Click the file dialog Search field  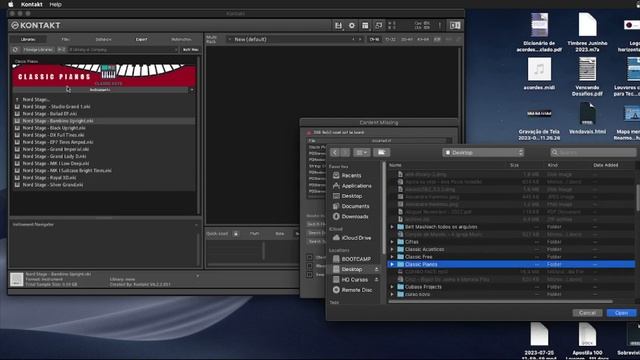[593, 152]
